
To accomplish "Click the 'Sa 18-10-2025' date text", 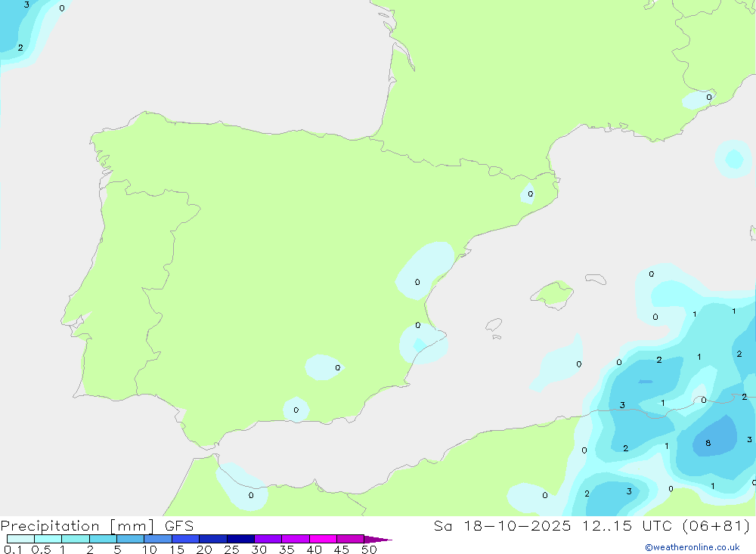I will (x=502, y=525).
